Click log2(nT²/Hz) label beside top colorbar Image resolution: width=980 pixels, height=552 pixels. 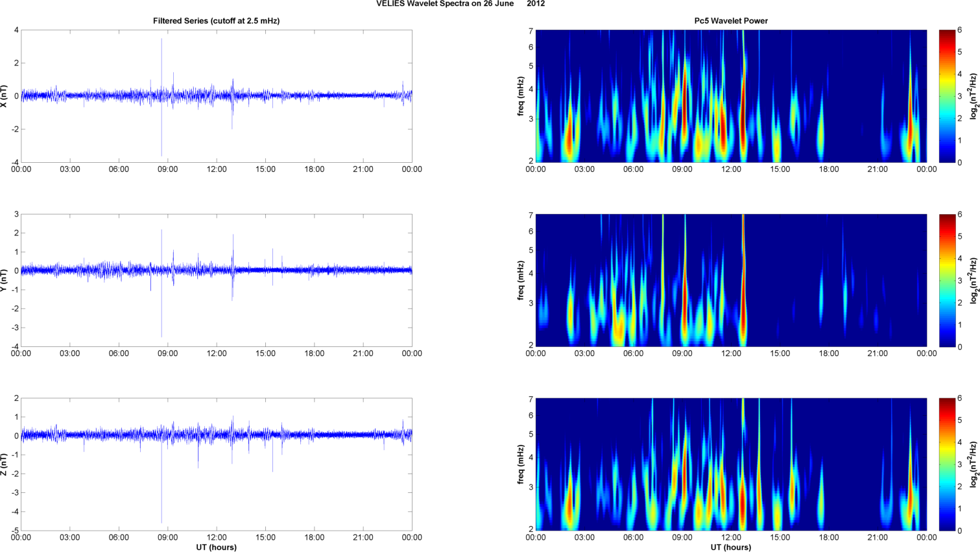pyautogui.click(x=974, y=96)
